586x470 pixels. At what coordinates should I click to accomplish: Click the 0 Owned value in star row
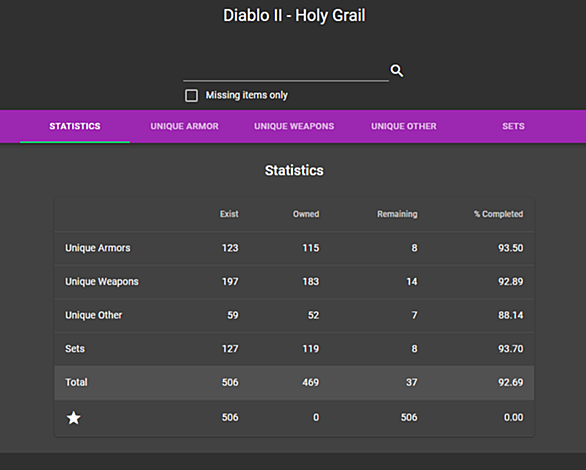click(316, 417)
